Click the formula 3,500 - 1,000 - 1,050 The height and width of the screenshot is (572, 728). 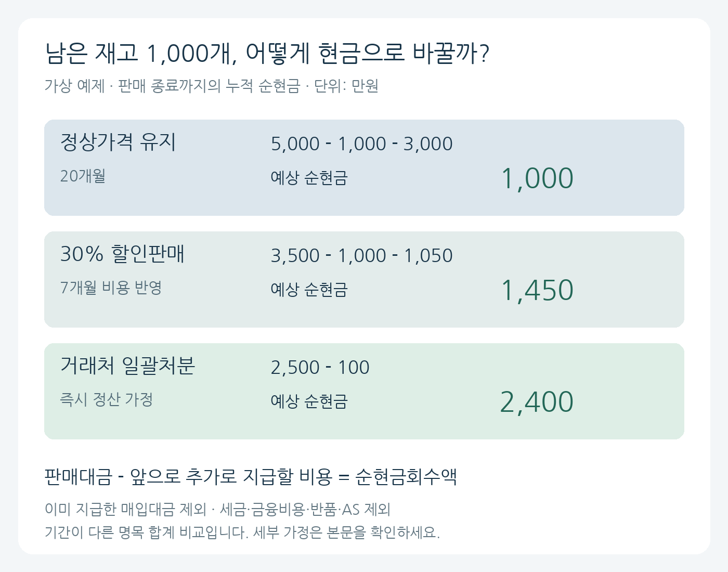point(362,256)
